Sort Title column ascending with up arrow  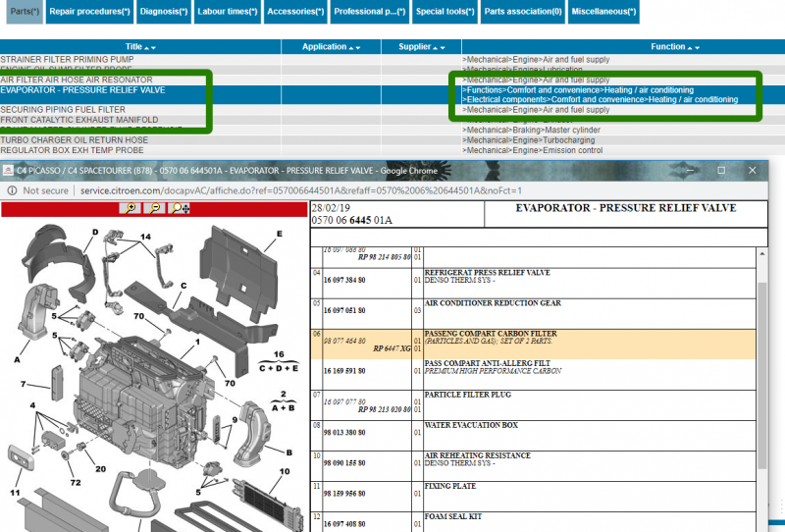pyautogui.click(x=145, y=47)
